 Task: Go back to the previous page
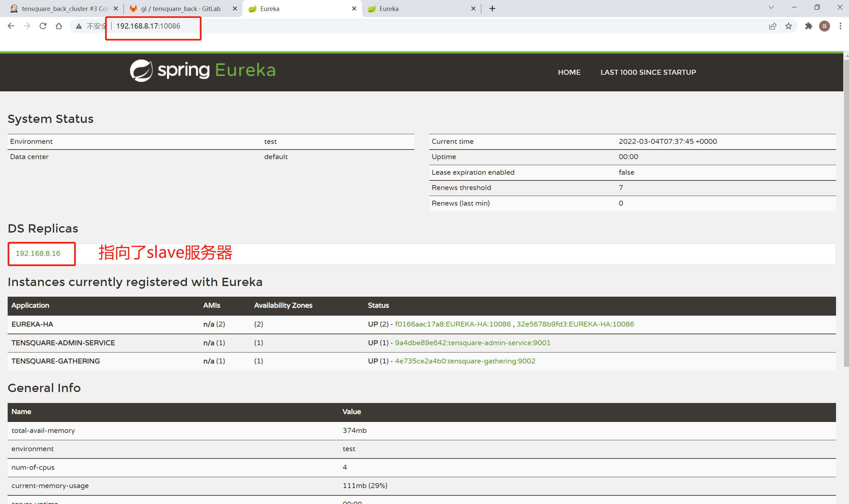11,26
